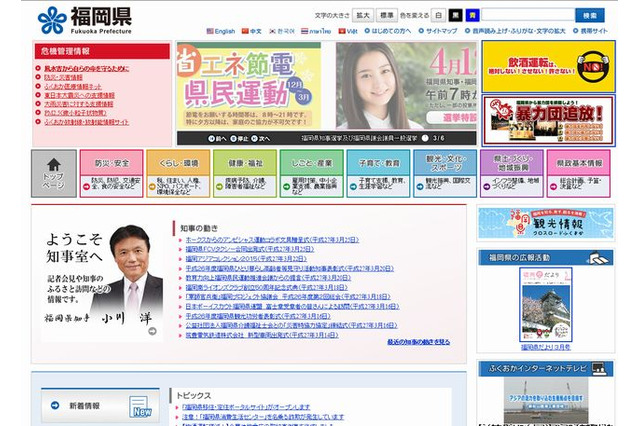Image resolution: width=640 pixels, height=426 pixels.
Task: Open the 県土づくり・地域振興 menu tab
Action: [x=512, y=173]
